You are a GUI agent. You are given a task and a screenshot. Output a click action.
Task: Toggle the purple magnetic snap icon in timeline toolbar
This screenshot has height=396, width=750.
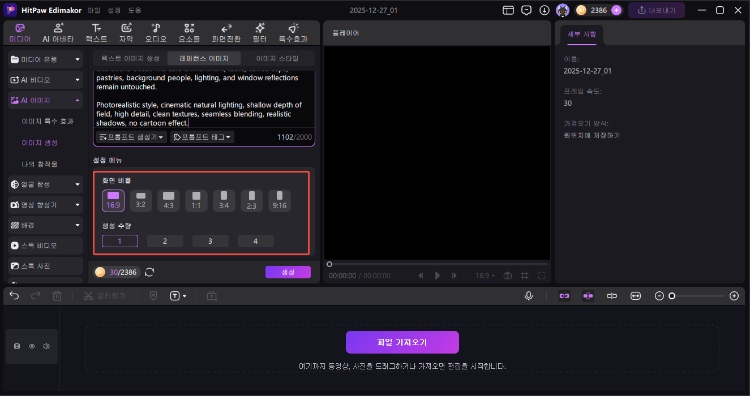point(588,296)
